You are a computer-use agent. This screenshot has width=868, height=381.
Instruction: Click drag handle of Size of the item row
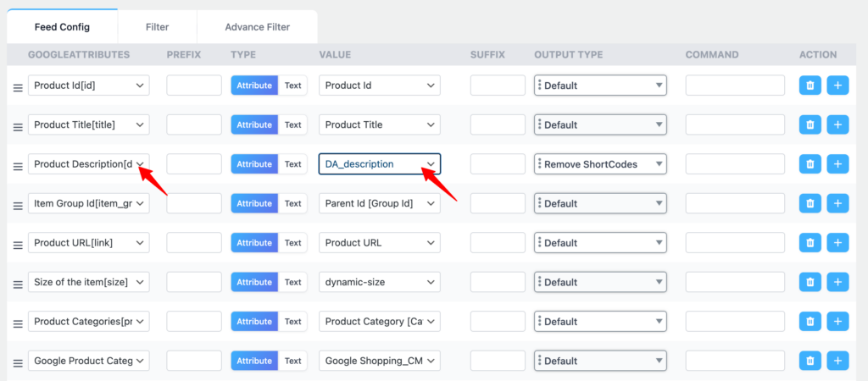(18, 284)
